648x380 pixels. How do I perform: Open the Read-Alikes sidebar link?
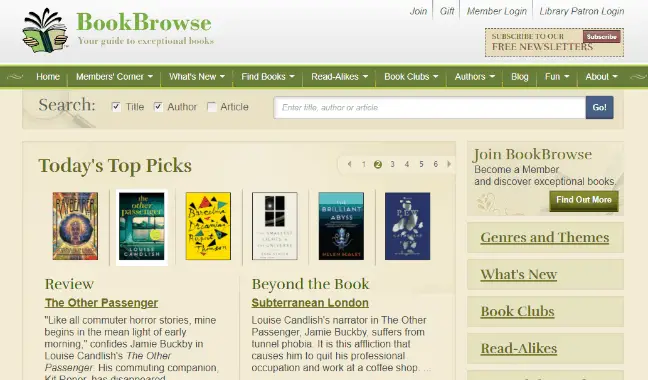coord(519,349)
